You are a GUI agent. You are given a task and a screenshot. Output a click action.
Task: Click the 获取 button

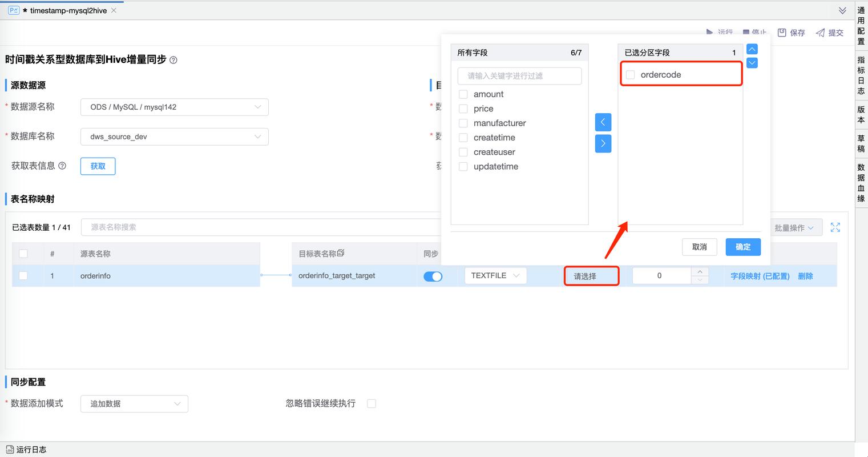click(x=98, y=166)
